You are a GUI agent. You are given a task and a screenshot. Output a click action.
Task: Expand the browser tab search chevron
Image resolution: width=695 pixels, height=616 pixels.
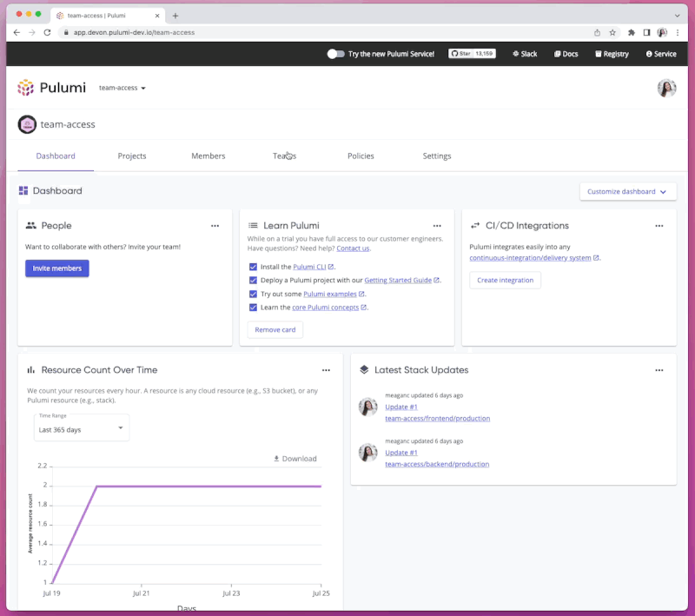pyautogui.click(x=678, y=16)
